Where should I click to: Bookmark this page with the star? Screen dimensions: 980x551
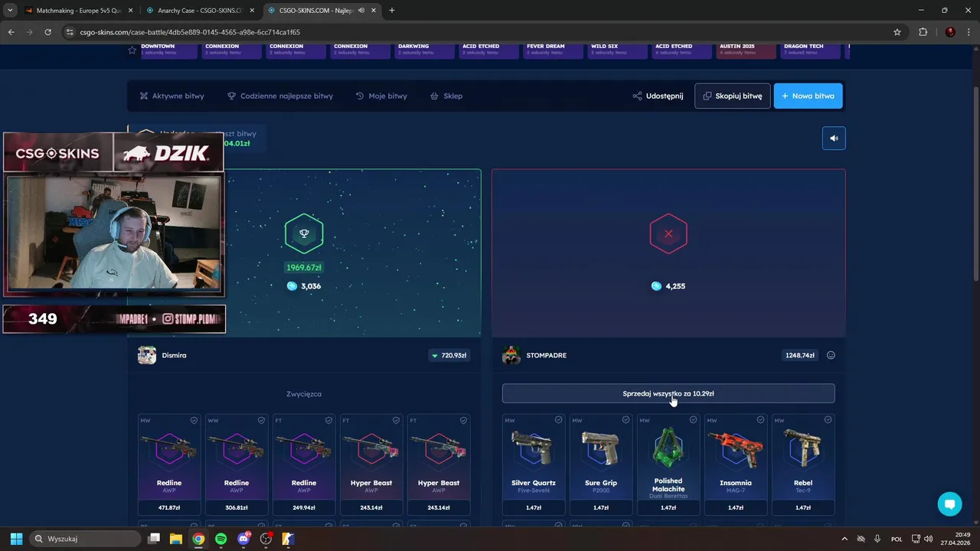[x=897, y=32]
